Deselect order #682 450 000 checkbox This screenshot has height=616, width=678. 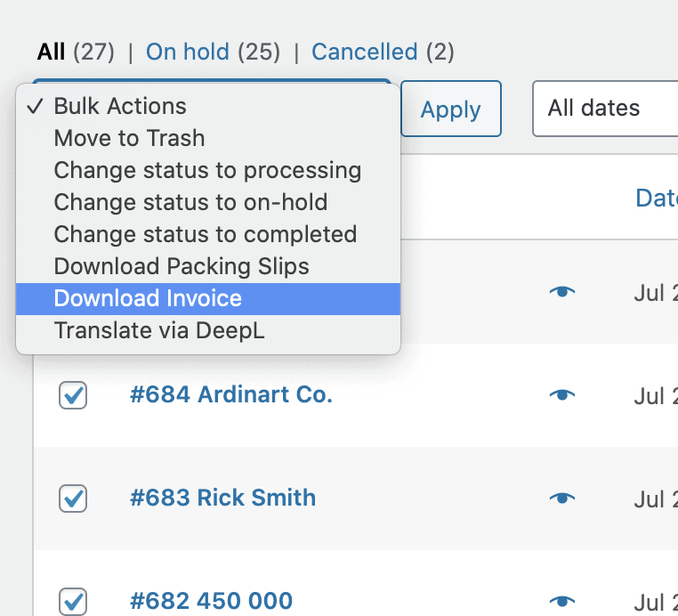[x=73, y=601]
